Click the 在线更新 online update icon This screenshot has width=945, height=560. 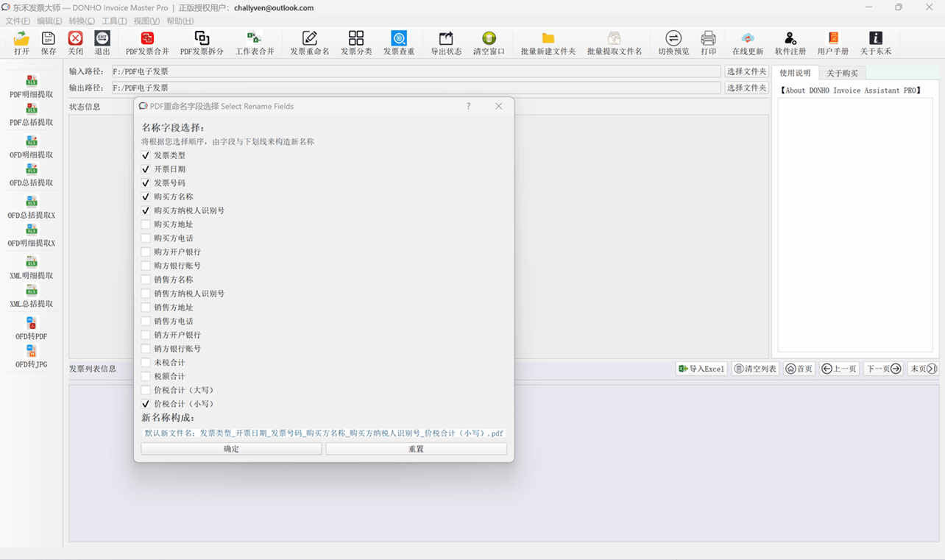click(748, 43)
